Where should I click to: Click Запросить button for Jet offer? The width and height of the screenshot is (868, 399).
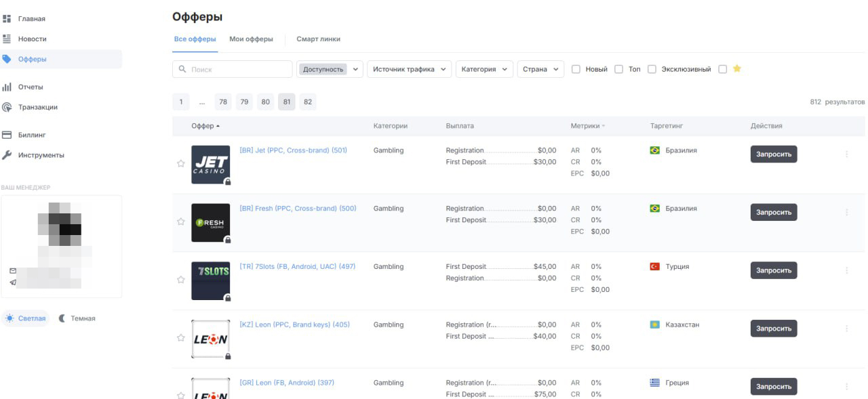click(773, 154)
